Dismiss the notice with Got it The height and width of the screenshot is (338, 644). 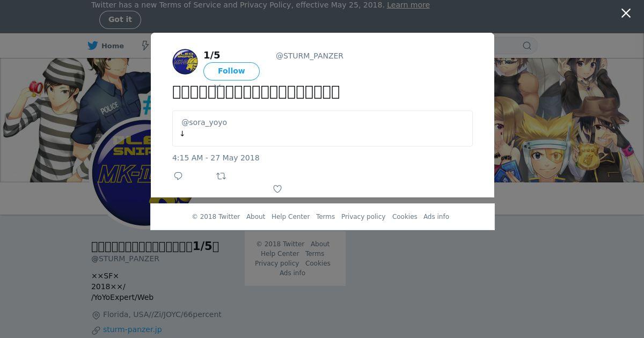pyautogui.click(x=120, y=19)
